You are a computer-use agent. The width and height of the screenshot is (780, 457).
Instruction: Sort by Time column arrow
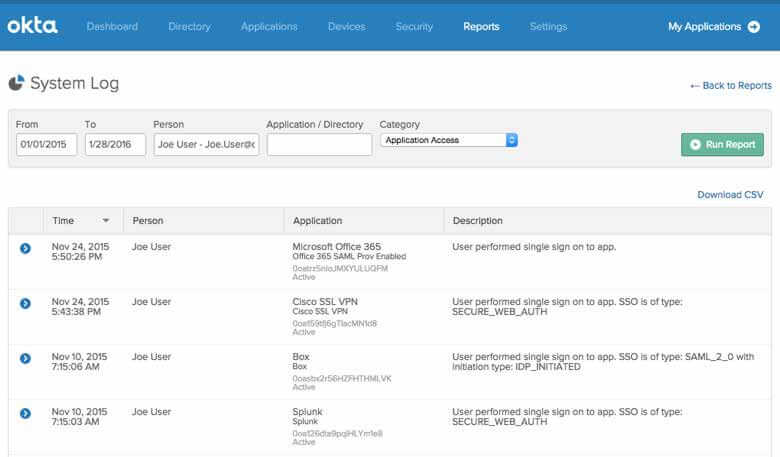point(106,221)
